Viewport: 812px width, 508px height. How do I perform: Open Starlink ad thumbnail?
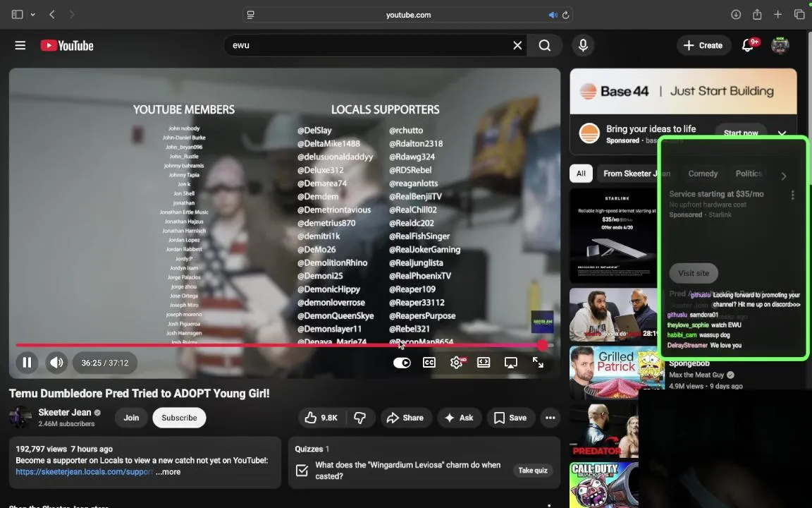[x=614, y=236]
